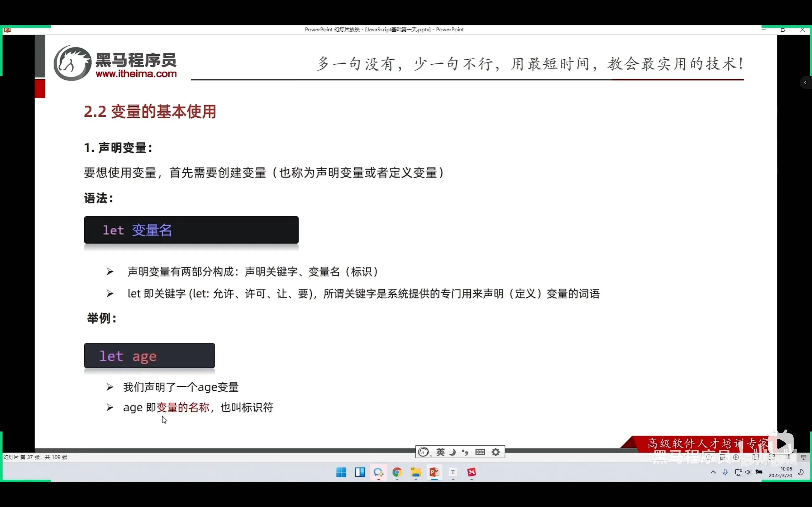This screenshot has width=812, height=507.
Task: Go to the previous slide button
Action: click(x=709, y=457)
